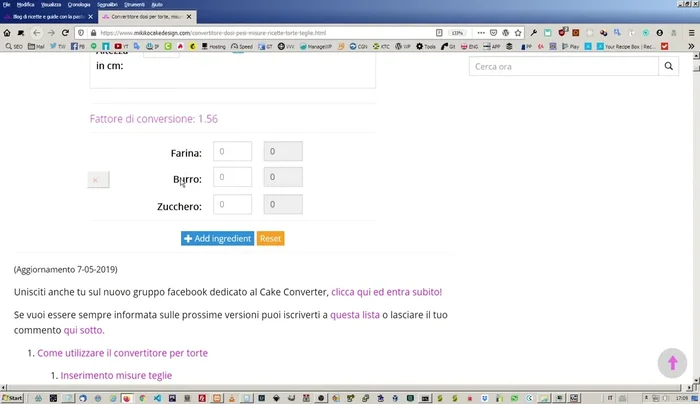This screenshot has width=700, height=404.
Task: Close the Convertitore dosi per torte tab
Action: (189, 18)
